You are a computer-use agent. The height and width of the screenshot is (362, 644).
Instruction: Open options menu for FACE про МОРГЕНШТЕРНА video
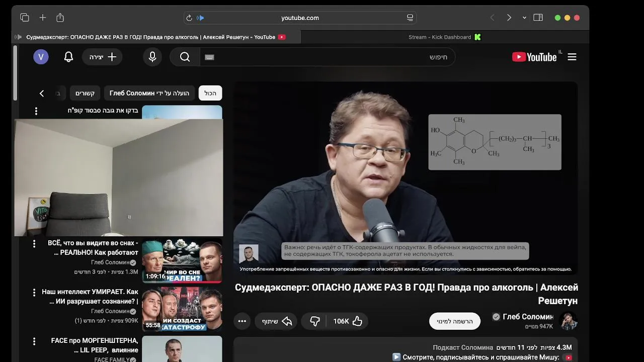(x=34, y=341)
